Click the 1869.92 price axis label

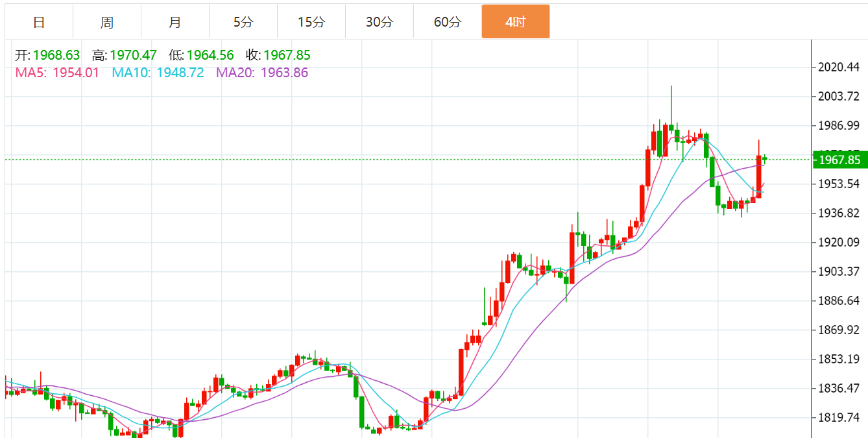coord(839,330)
